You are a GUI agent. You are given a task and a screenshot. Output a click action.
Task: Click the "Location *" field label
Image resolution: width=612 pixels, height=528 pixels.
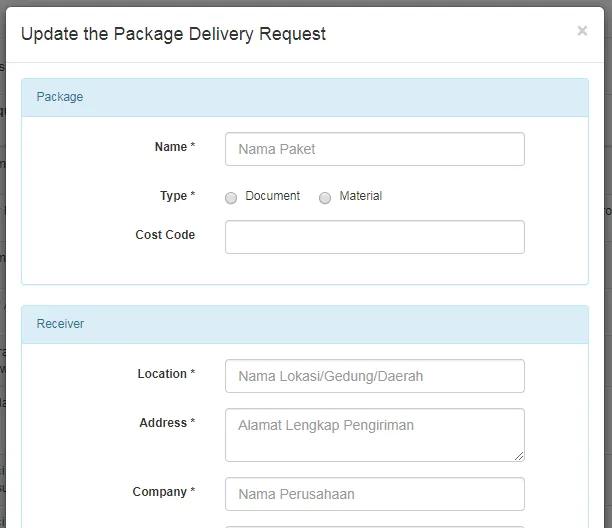coord(166,374)
